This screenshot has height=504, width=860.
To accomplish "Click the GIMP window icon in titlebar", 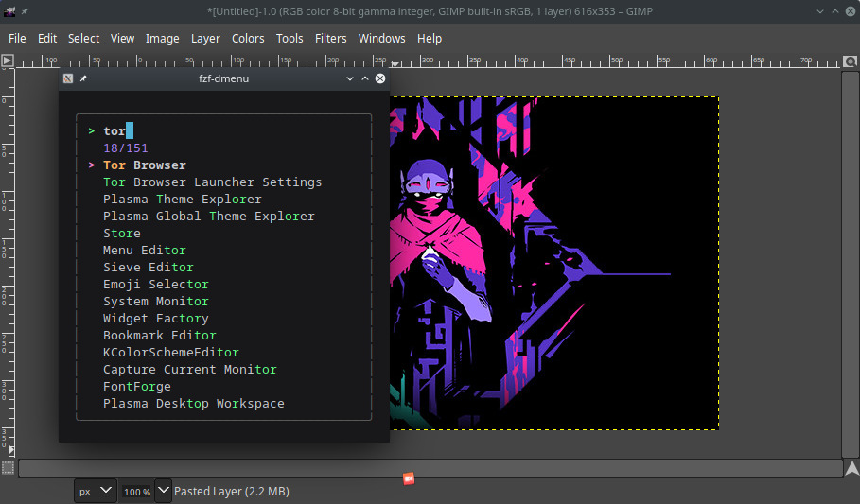I will pos(9,10).
